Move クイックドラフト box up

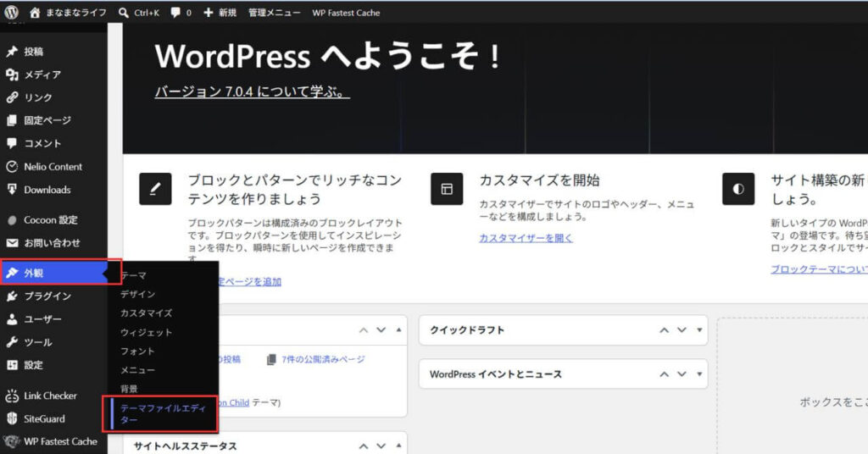click(x=665, y=330)
